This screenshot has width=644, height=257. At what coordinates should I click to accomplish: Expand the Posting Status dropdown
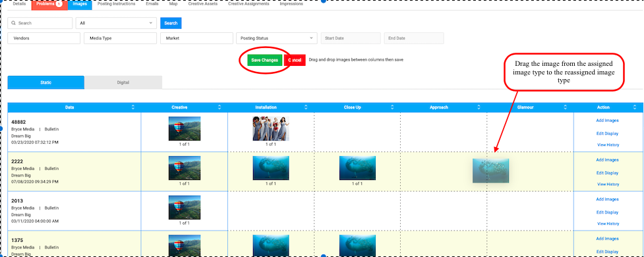point(277,38)
